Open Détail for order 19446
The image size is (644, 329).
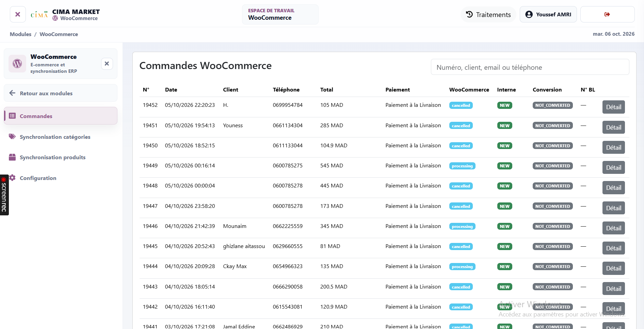click(x=613, y=228)
